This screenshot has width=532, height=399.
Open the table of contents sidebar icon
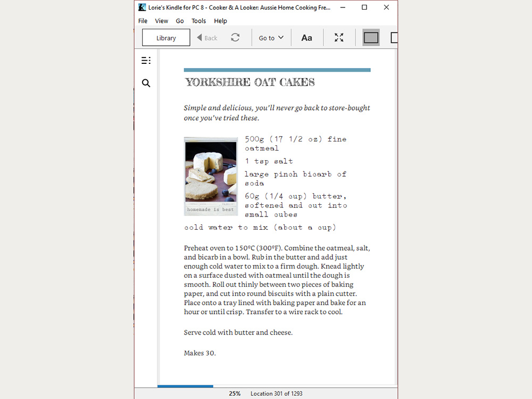click(146, 61)
